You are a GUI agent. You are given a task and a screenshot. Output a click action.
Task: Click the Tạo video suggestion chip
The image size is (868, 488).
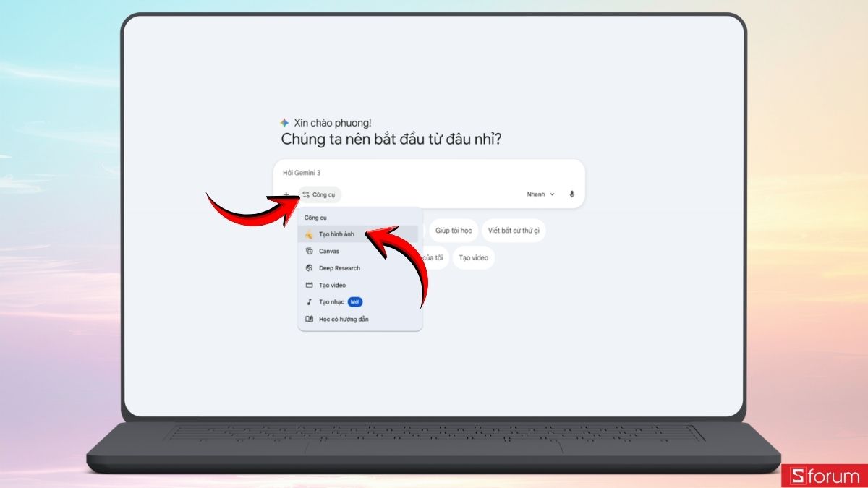474,257
